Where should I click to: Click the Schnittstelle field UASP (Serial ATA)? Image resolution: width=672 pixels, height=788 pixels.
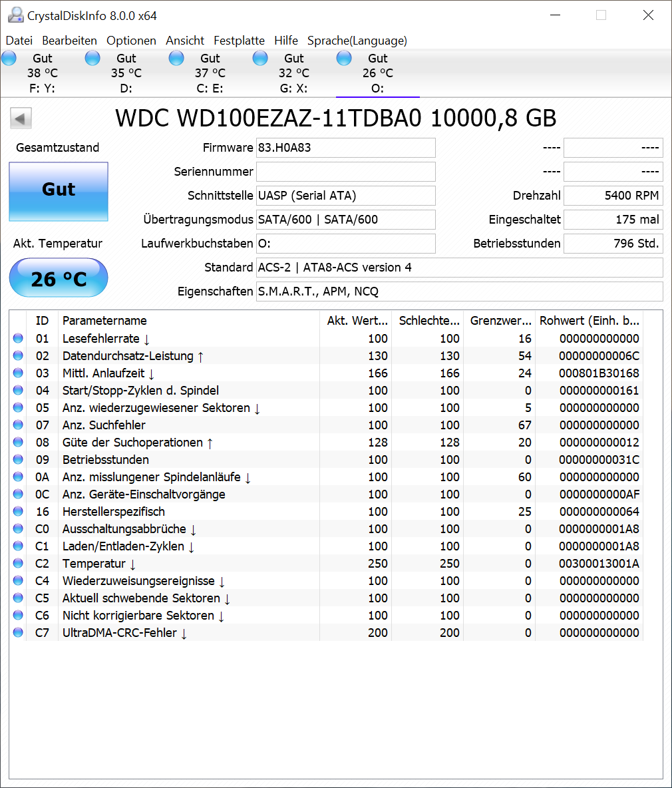[345, 196]
